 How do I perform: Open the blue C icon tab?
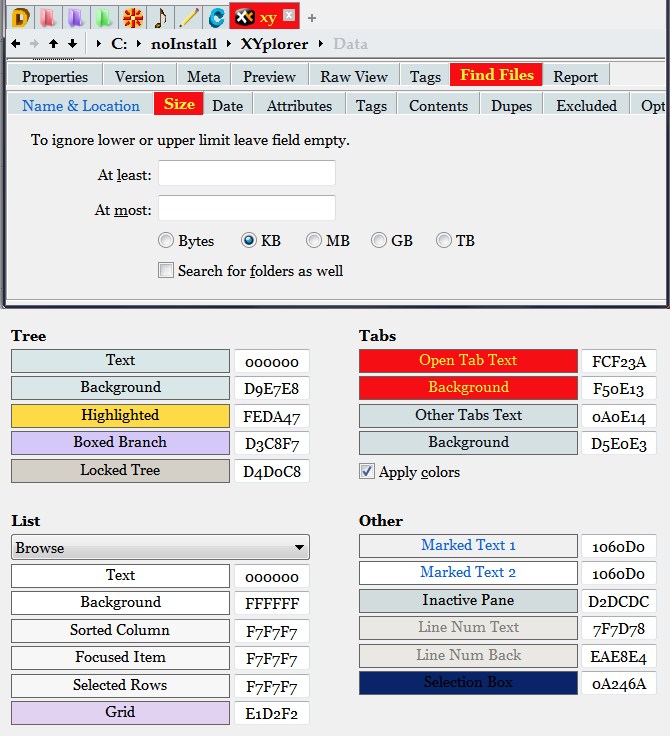point(216,18)
